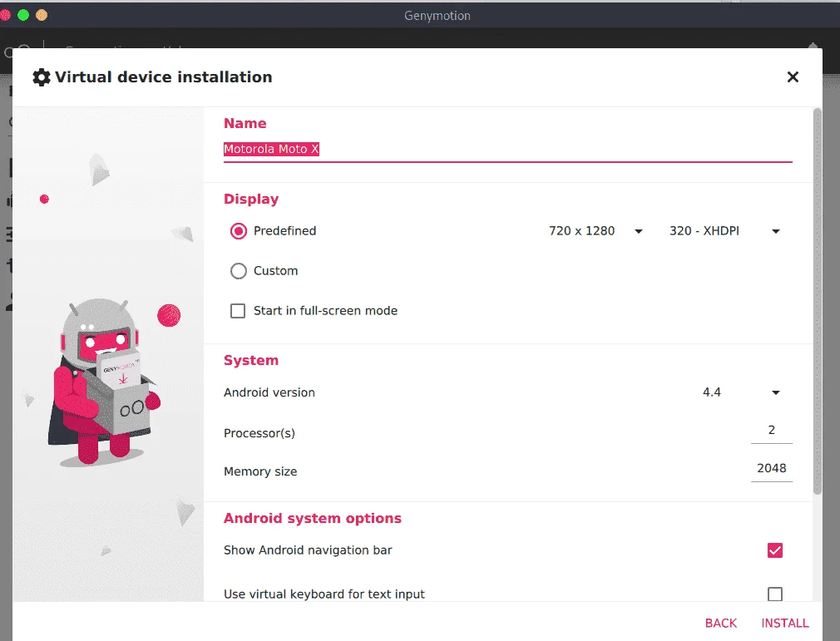Click the Name section heading
The image size is (840, 641).
(245, 123)
